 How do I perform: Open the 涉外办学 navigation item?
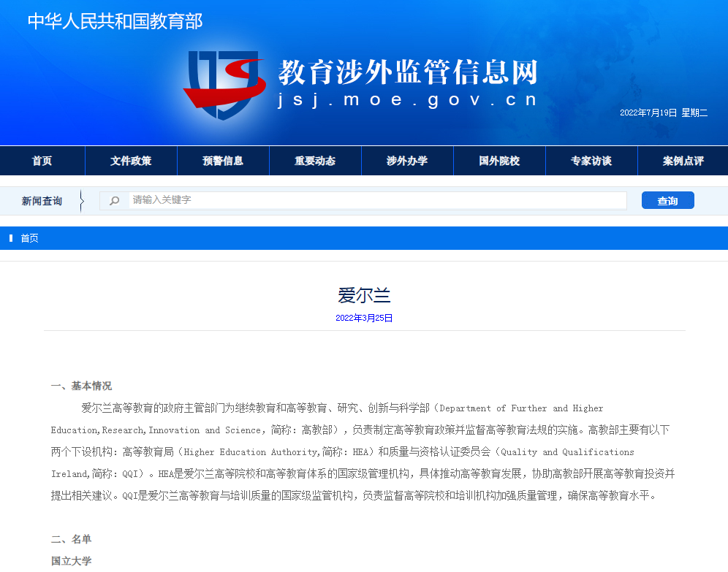point(407,161)
